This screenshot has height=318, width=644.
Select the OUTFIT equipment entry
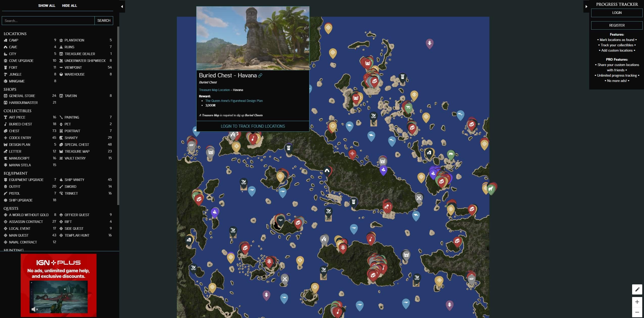pyautogui.click(x=30, y=187)
